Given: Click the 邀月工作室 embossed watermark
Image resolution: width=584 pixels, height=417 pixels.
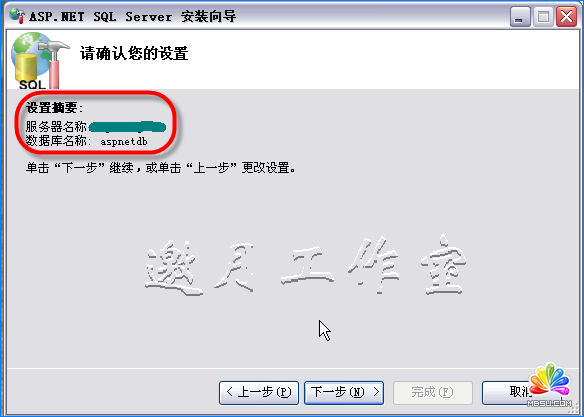Looking at the screenshot, I should 305,266.
